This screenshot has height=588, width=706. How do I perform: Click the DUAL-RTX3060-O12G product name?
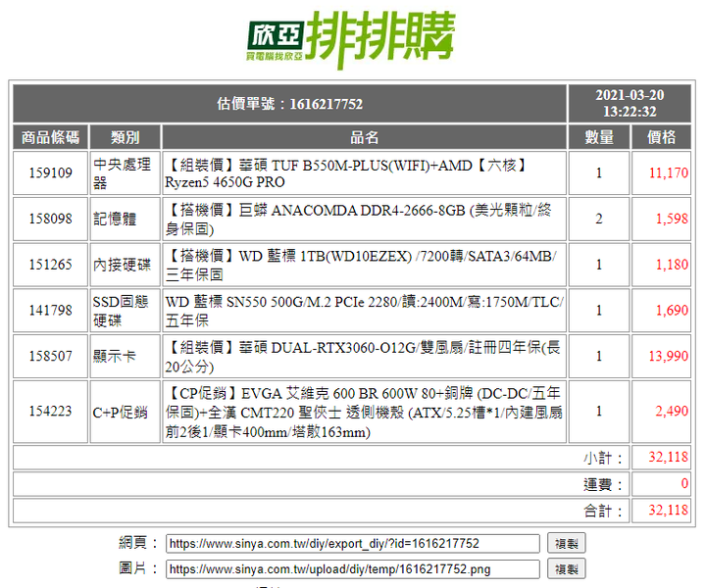point(364,357)
